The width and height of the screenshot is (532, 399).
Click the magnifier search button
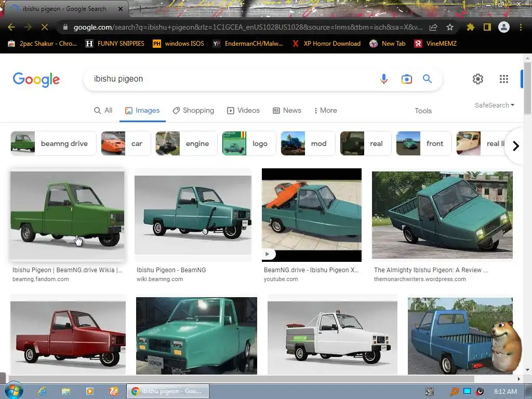pyautogui.click(x=427, y=79)
